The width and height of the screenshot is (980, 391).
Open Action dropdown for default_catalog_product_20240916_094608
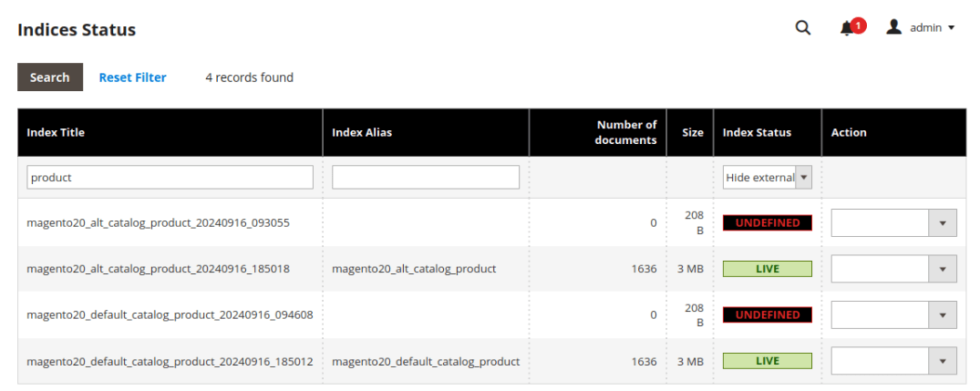tap(893, 314)
